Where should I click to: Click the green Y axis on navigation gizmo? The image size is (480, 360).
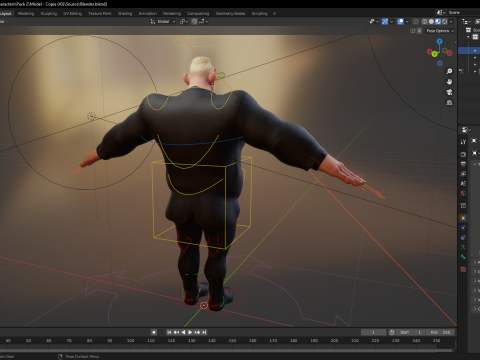coord(434,54)
